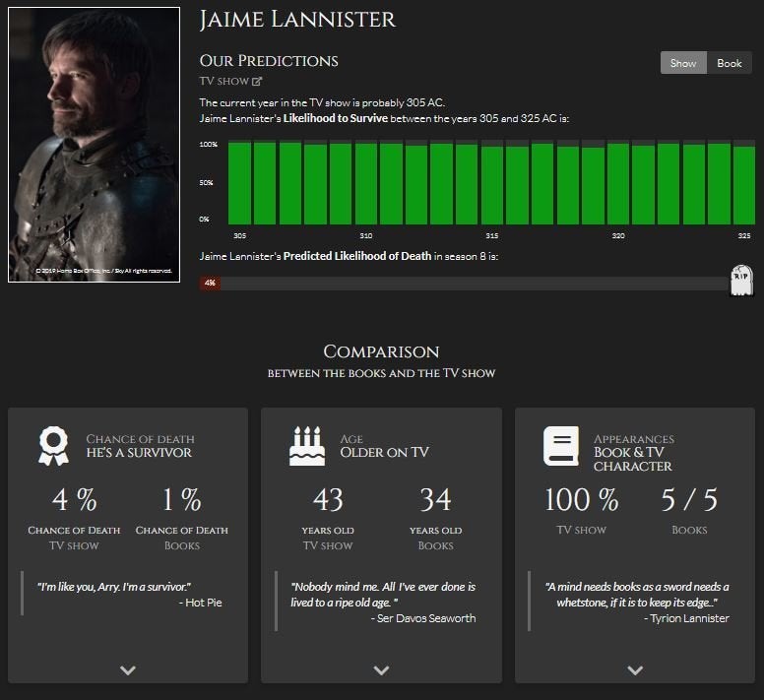Click '34' years old books value
Screen dimensions: 764x700
[435, 499]
